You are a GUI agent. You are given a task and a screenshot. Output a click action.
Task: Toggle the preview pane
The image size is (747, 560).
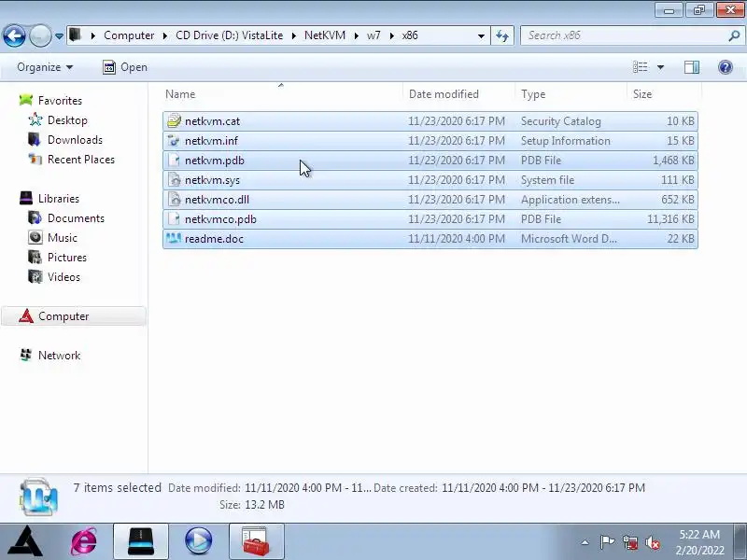[692, 67]
